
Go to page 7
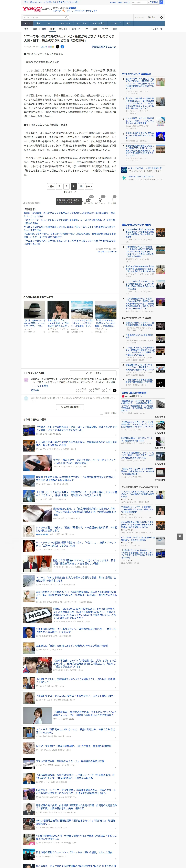pos(59,186)
